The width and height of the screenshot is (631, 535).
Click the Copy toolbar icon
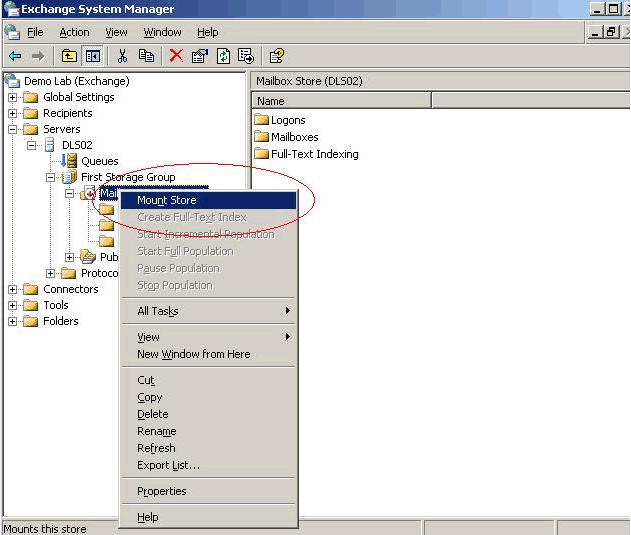(146, 56)
